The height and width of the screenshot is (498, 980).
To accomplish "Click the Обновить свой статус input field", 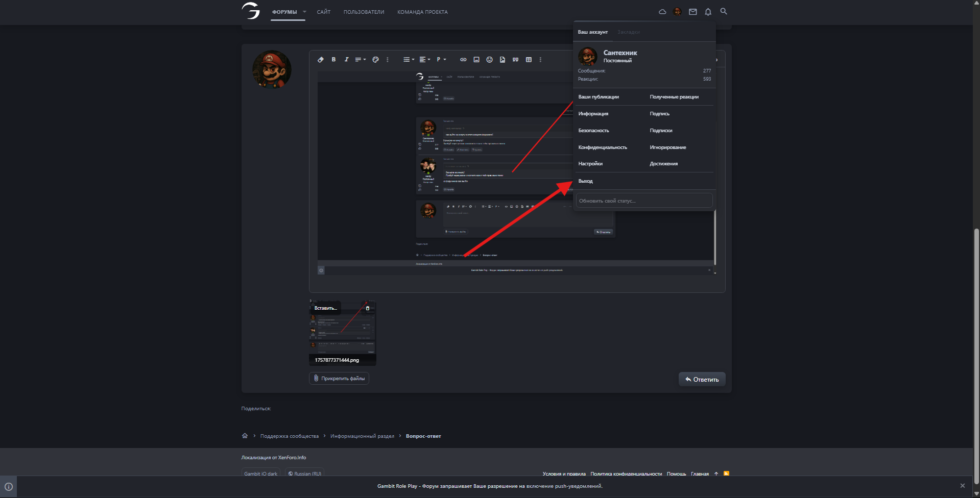I will (643, 201).
